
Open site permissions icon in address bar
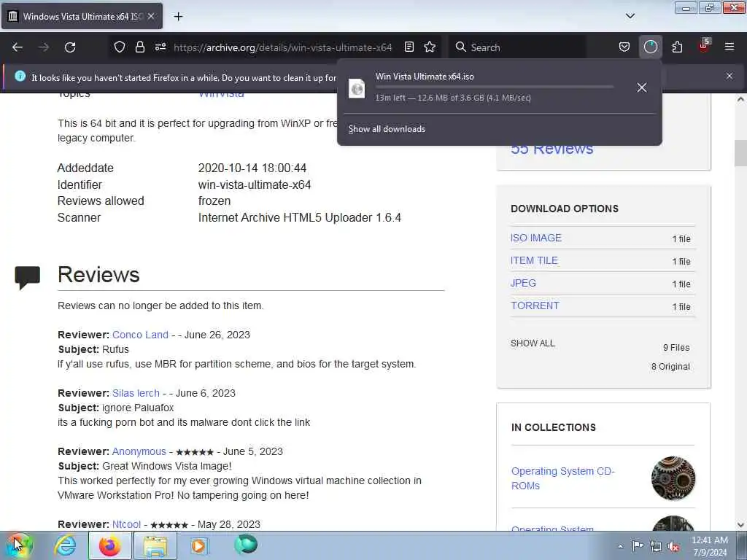(x=160, y=47)
